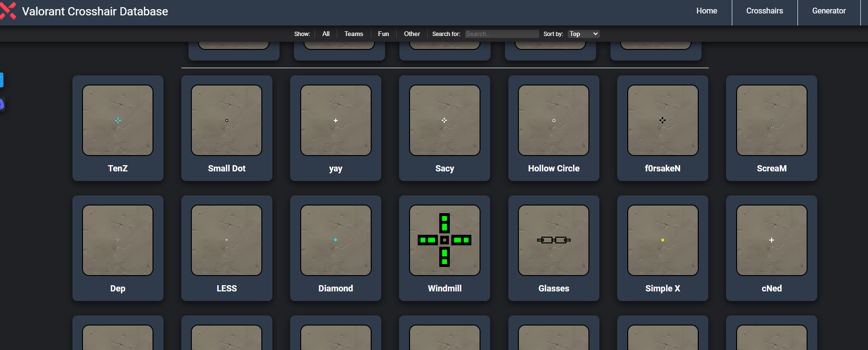868x350 pixels.
Task: Click the Valorant Crosshair Database logo icon
Action: 8,11
